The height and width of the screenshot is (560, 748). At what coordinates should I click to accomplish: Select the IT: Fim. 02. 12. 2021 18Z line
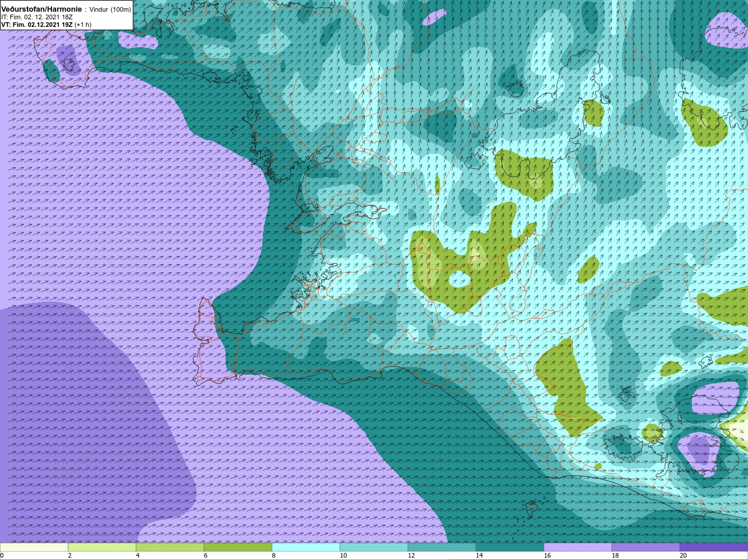coord(37,18)
